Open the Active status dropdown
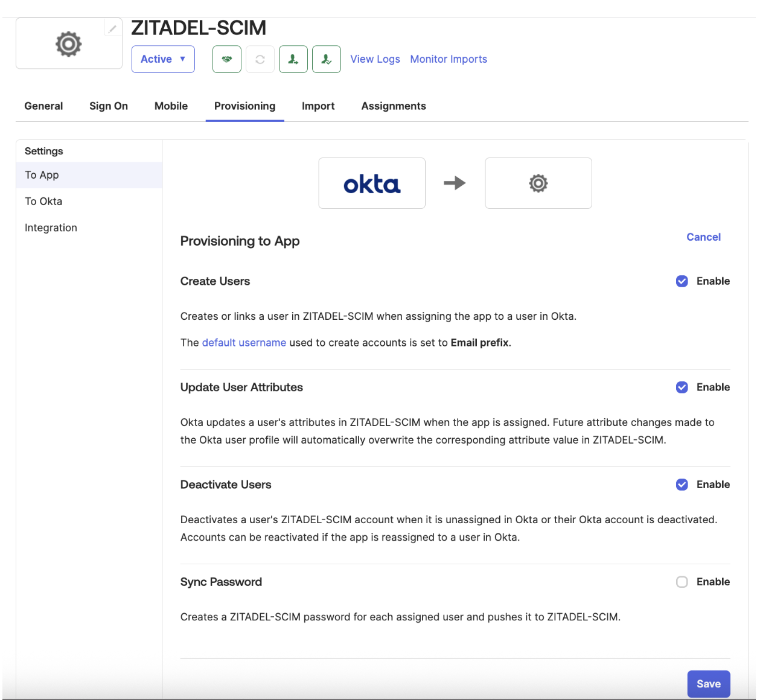The image size is (757, 700). (163, 59)
